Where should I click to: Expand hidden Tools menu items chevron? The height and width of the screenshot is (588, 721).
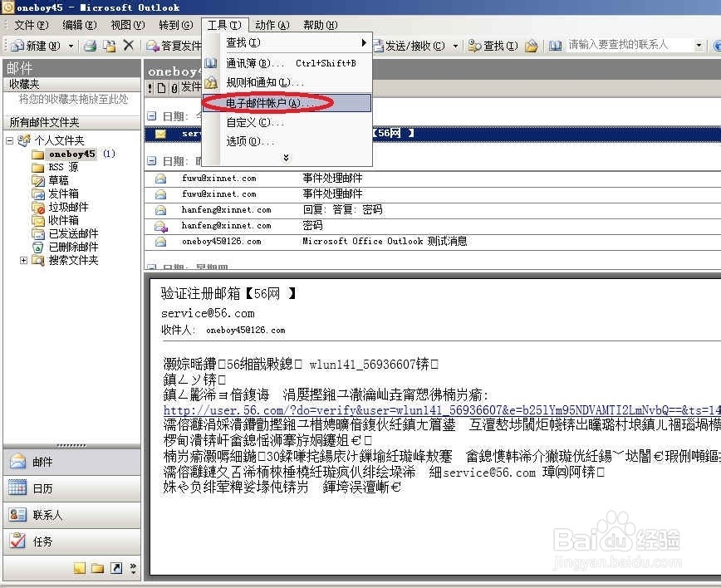[x=286, y=158]
